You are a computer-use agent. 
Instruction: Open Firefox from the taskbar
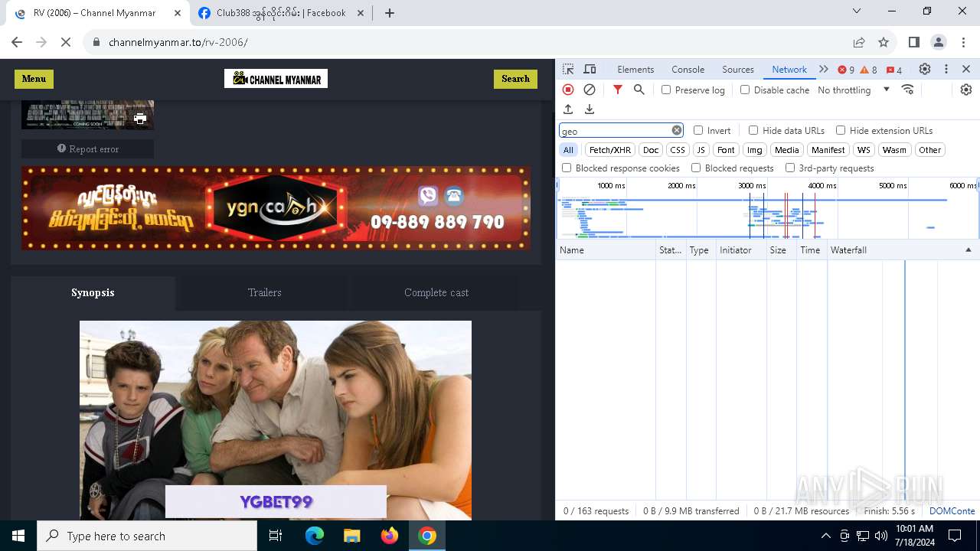(390, 536)
